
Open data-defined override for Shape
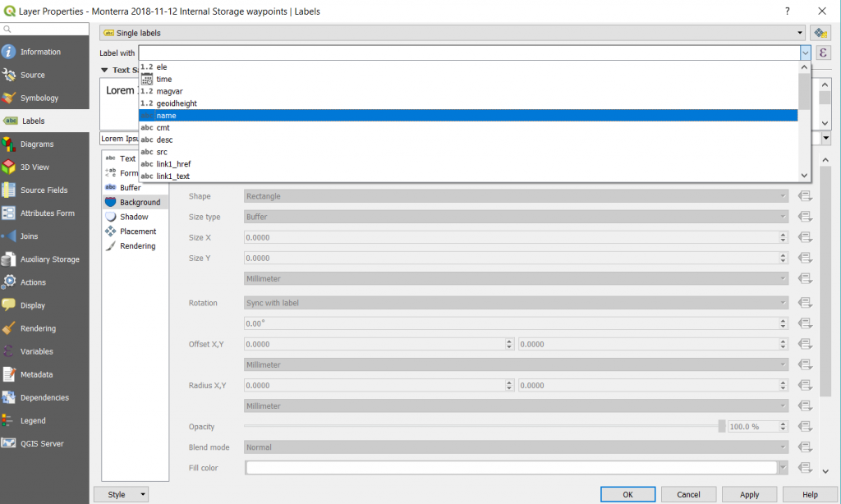[805, 196]
